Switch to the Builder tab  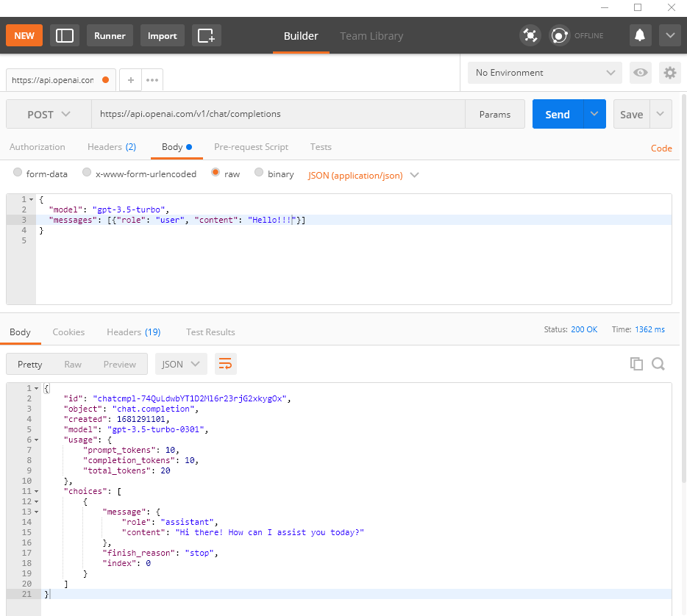click(301, 36)
